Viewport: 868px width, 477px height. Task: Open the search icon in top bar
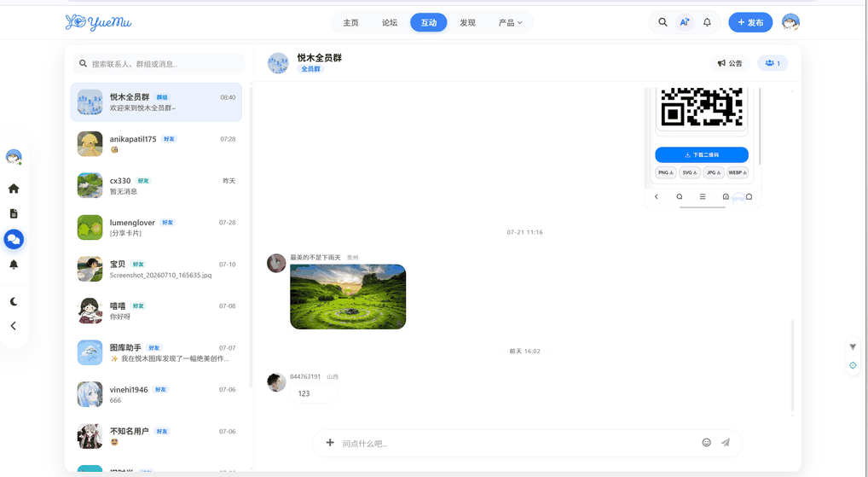pyautogui.click(x=663, y=22)
